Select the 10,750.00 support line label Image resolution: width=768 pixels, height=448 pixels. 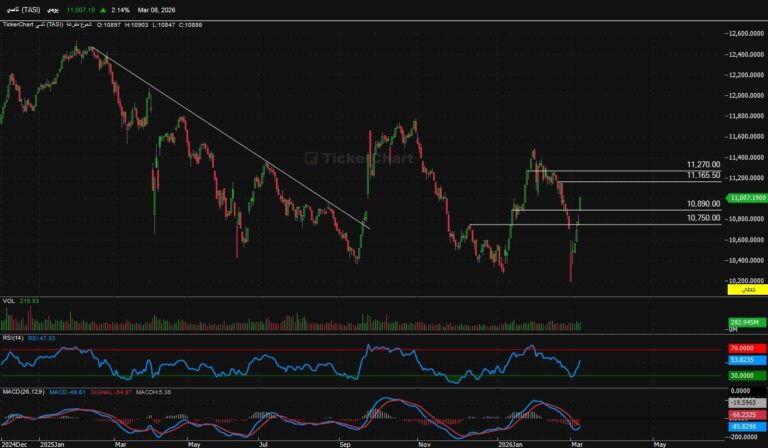tap(704, 218)
